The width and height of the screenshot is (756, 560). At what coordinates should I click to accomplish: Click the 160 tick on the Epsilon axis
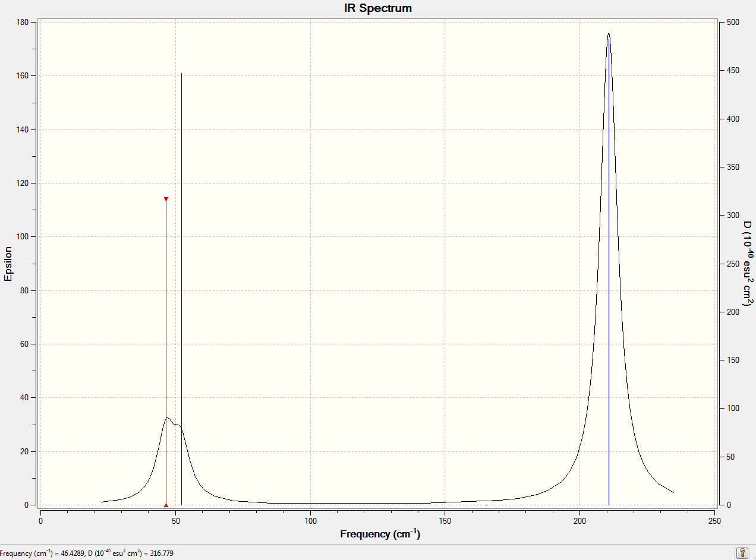tap(23, 76)
